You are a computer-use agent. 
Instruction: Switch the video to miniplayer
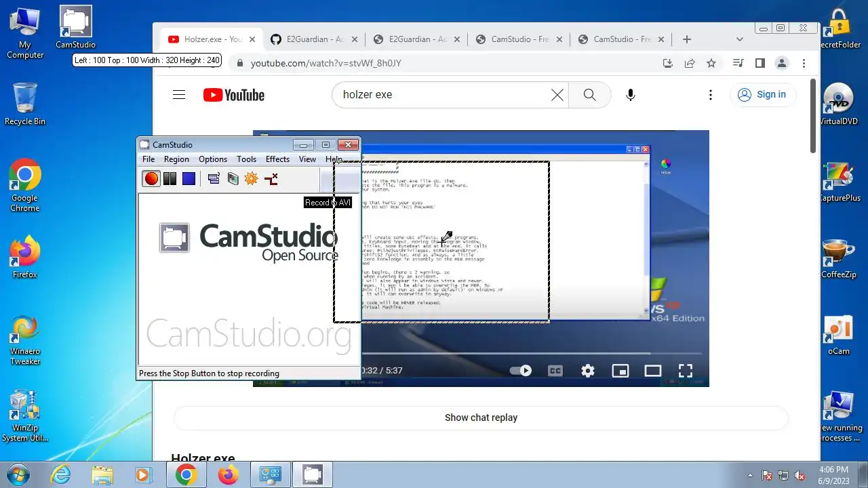point(620,371)
